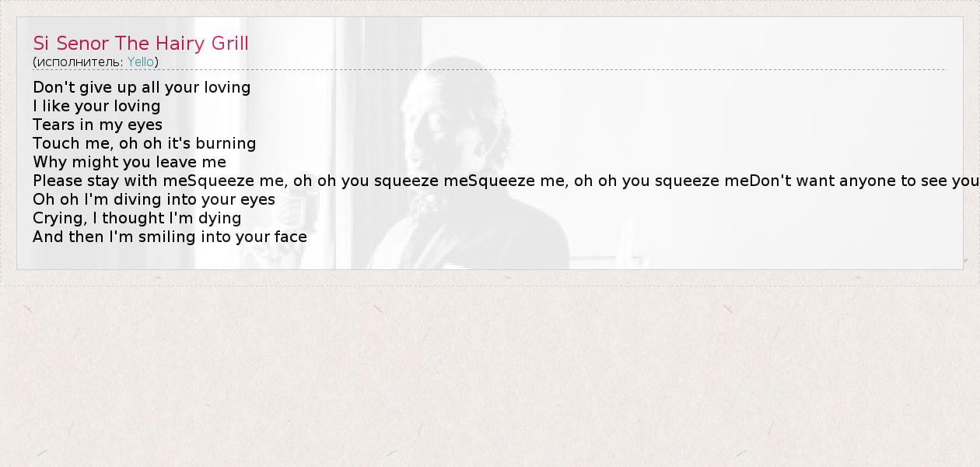Click the lyric line I like your loving

tap(96, 106)
